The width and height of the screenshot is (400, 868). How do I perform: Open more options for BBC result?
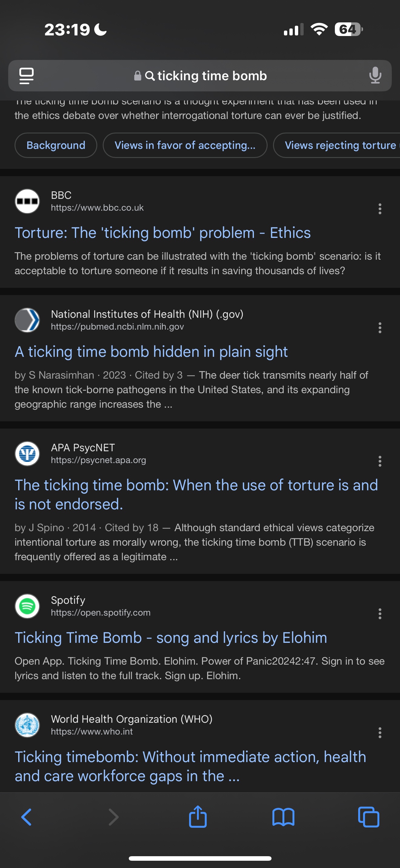point(380,209)
